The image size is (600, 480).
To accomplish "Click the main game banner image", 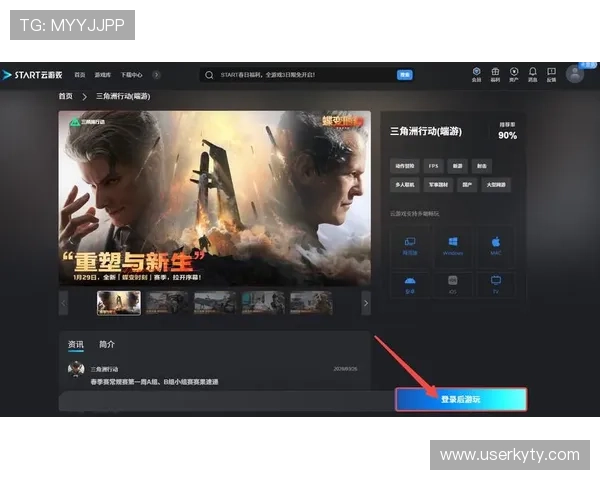I will 214,198.
